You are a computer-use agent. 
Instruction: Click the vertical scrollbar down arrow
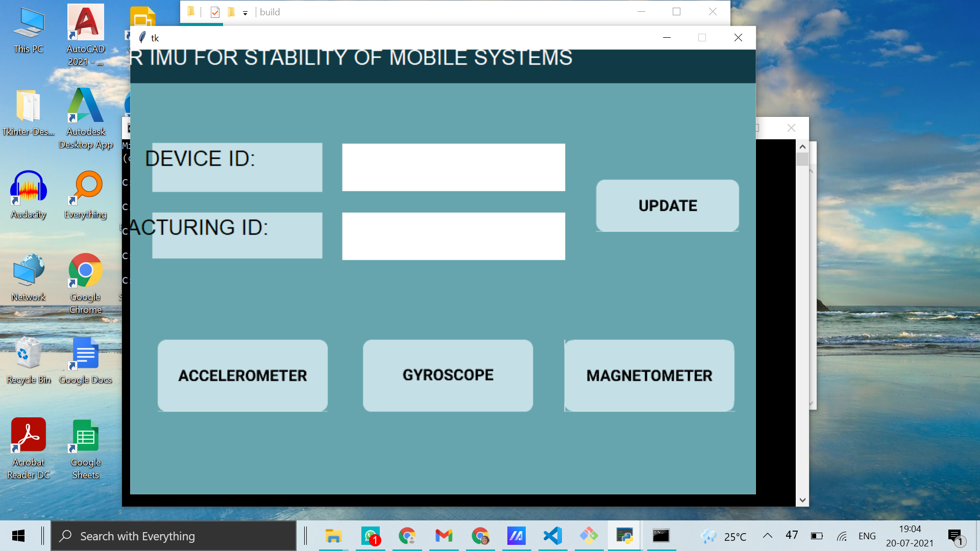point(802,500)
